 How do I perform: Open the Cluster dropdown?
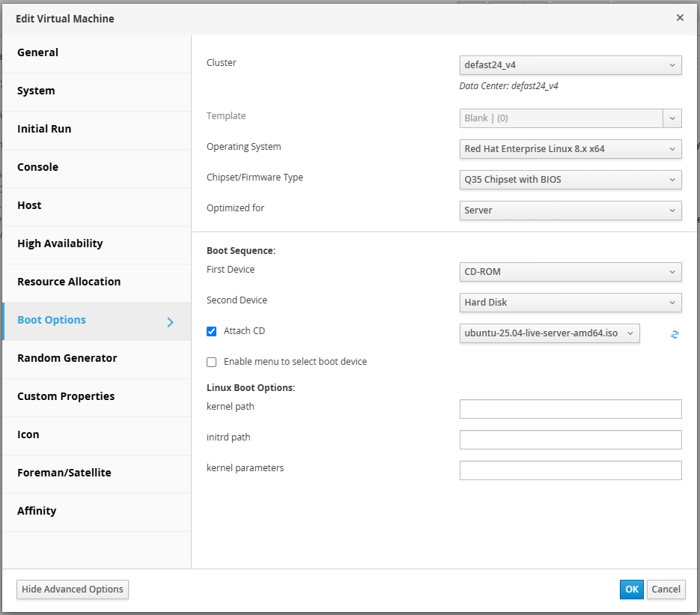(x=570, y=65)
